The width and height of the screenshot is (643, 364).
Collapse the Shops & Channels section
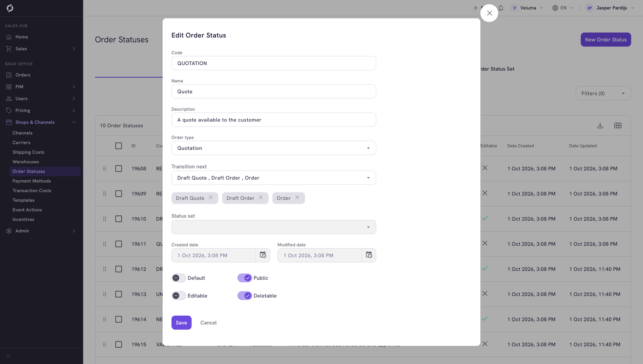pyautogui.click(x=74, y=122)
